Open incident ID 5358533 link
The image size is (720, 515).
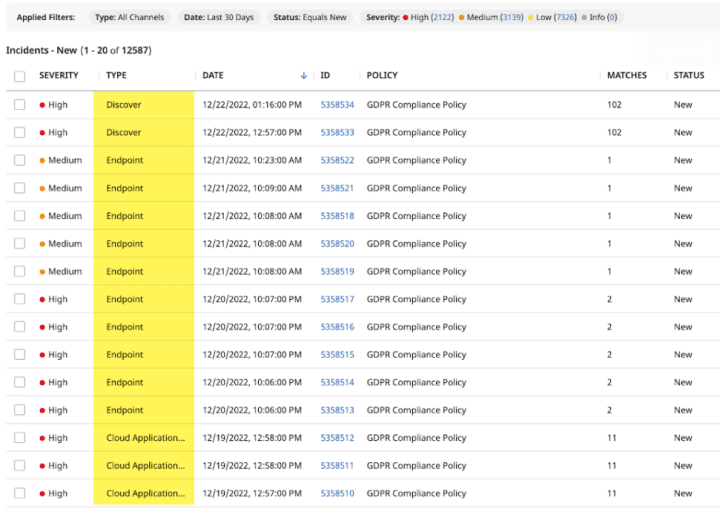click(x=337, y=132)
